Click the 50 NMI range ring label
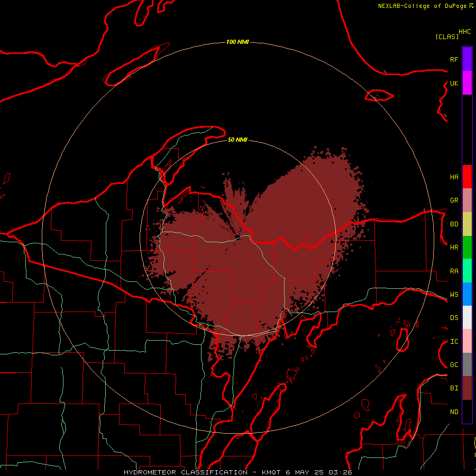Viewport: 476px width, 476px height. point(237,140)
